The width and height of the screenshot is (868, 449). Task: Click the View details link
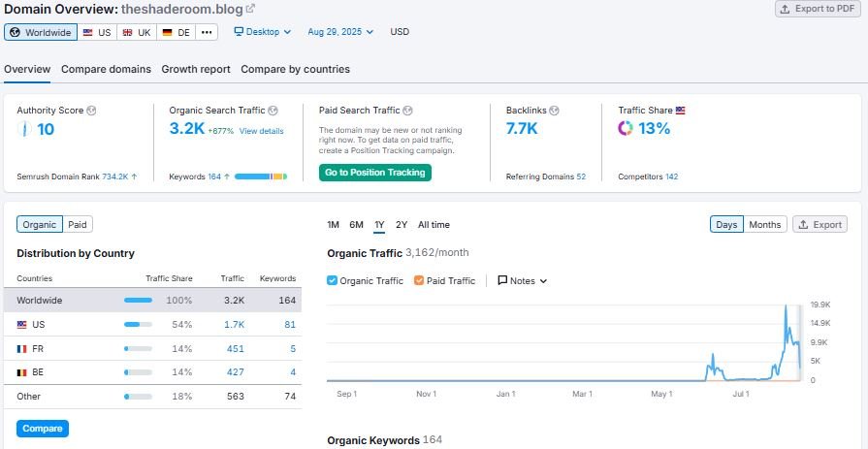(262, 131)
